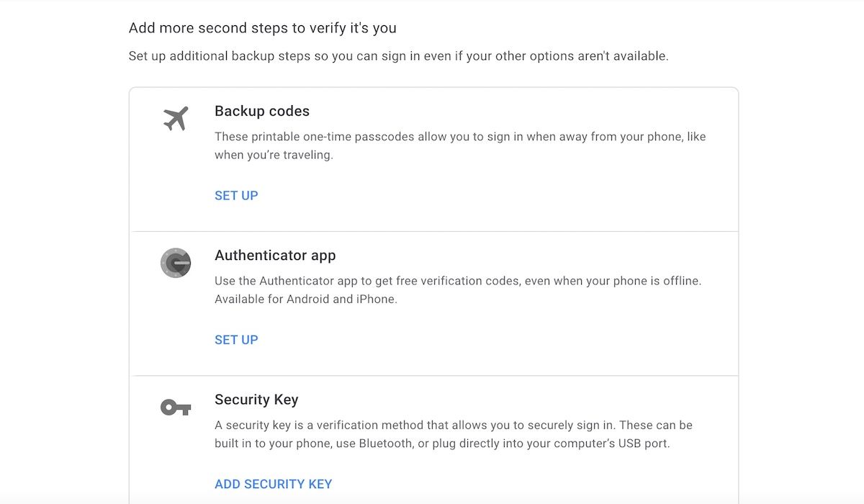Click SET UP under Backup codes
Viewport: 864px width, 504px height.
click(236, 196)
